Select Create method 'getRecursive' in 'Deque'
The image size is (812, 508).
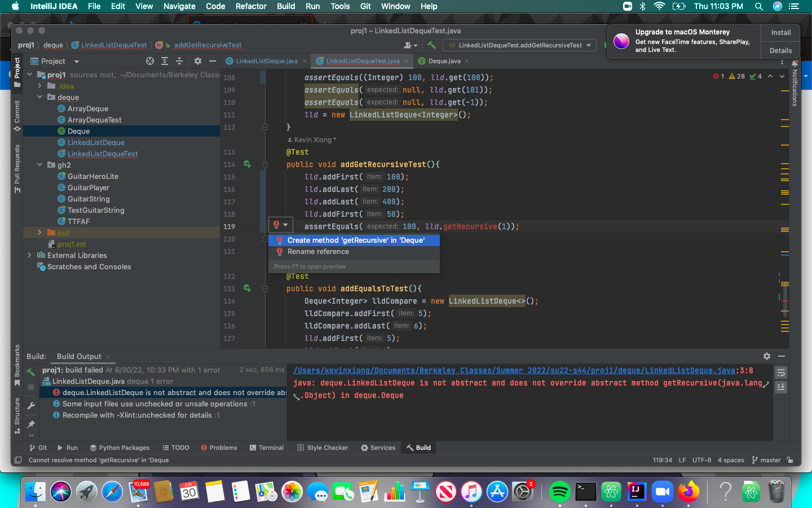pyautogui.click(x=355, y=240)
